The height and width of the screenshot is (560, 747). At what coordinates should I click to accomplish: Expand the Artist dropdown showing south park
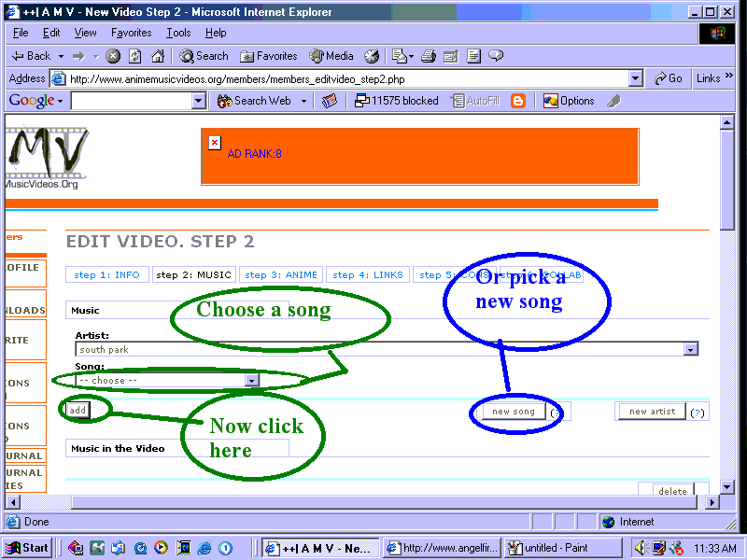[x=690, y=349]
